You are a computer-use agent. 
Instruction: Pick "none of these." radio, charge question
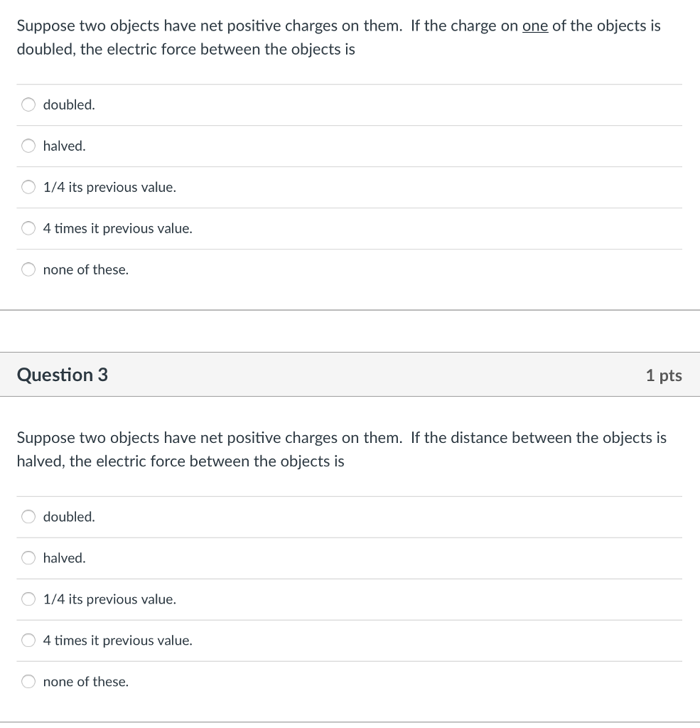pos(28,270)
